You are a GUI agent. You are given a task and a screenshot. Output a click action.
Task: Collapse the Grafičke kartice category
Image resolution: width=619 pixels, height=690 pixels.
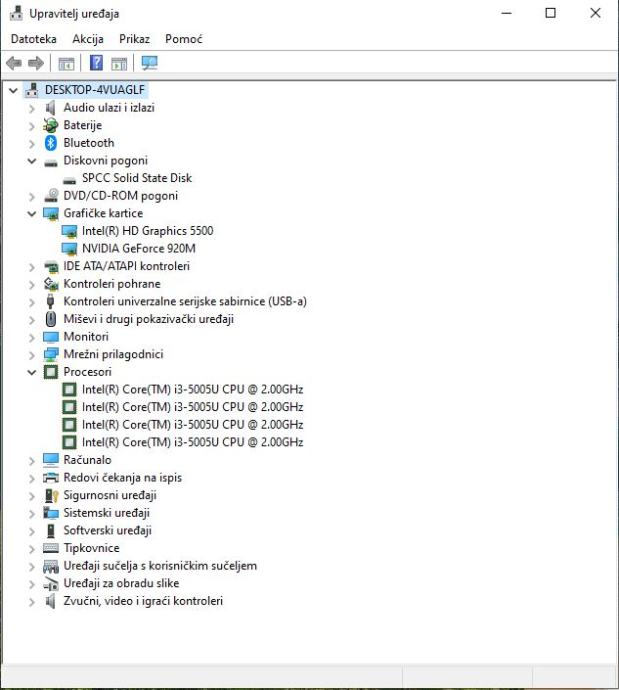point(32,214)
